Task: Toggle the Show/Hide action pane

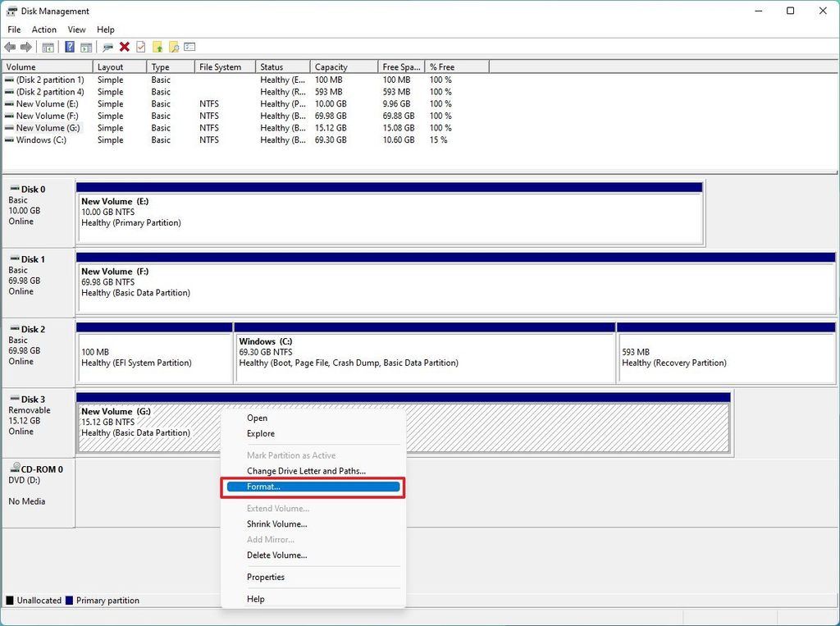Action: [x=86, y=47]
